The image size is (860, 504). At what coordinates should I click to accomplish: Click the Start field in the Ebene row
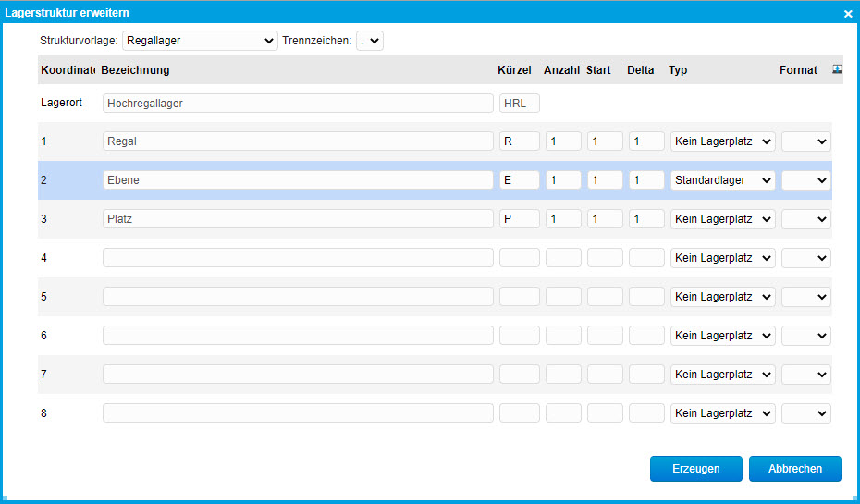pos(605,180)
